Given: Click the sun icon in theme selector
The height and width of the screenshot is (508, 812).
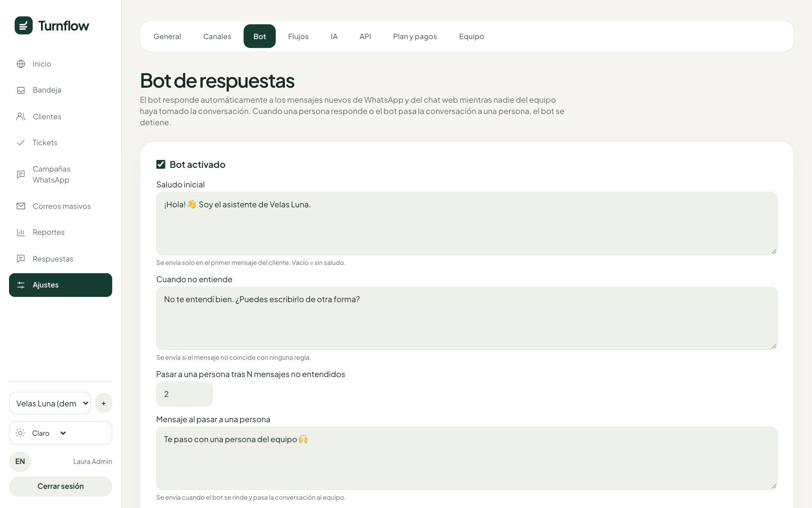Looking at the screenshot, I should [21, 433].
